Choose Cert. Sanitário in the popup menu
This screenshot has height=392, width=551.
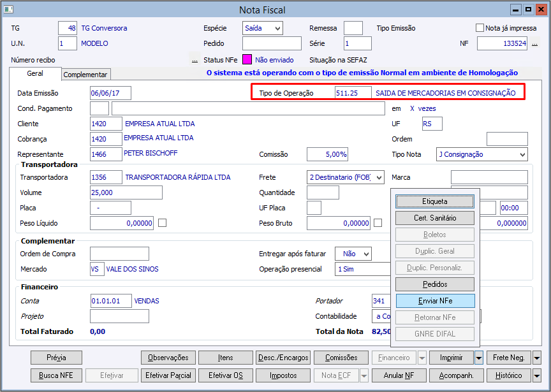coord(435,218)
